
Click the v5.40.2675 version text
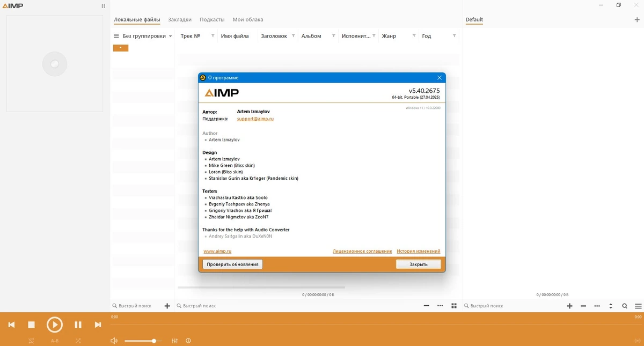tap(425, 91)
